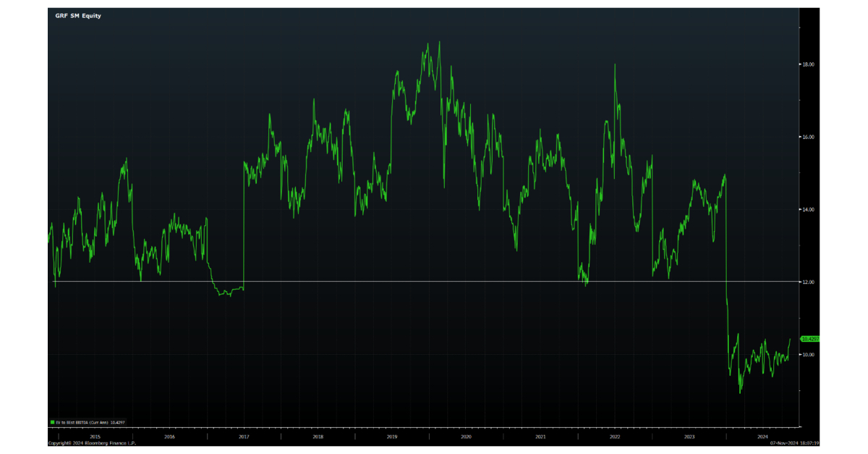Viewport: 868px width, 454px height.
Task: Select 2024 on the time axis
Action: click(x=763, y=437)
